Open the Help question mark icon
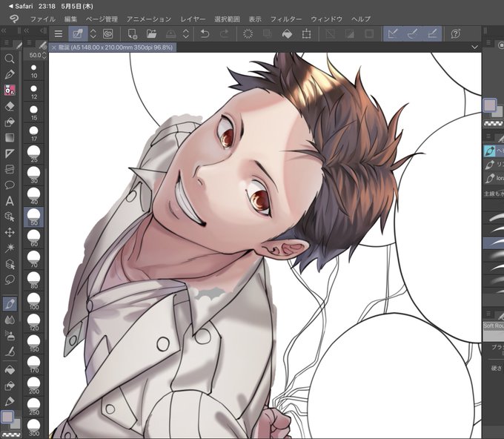The image size is (504, 439). (x=456, y=34)
